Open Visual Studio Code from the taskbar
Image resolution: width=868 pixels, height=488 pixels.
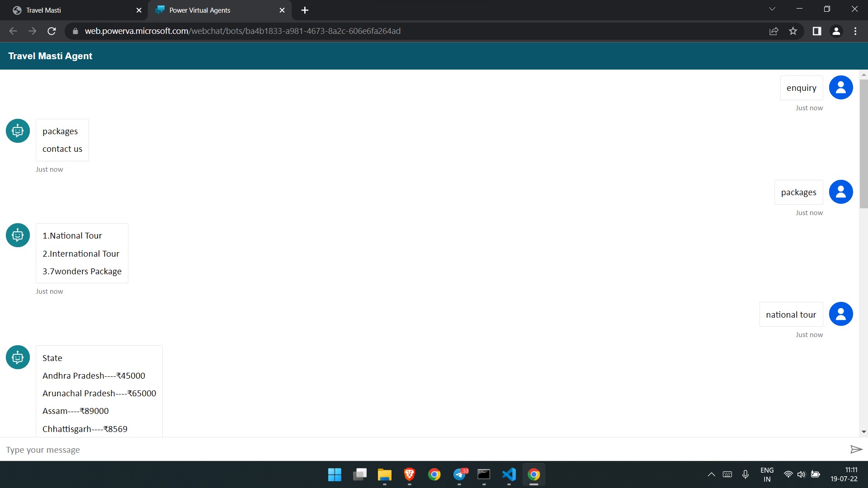click(x=509, y=474)
